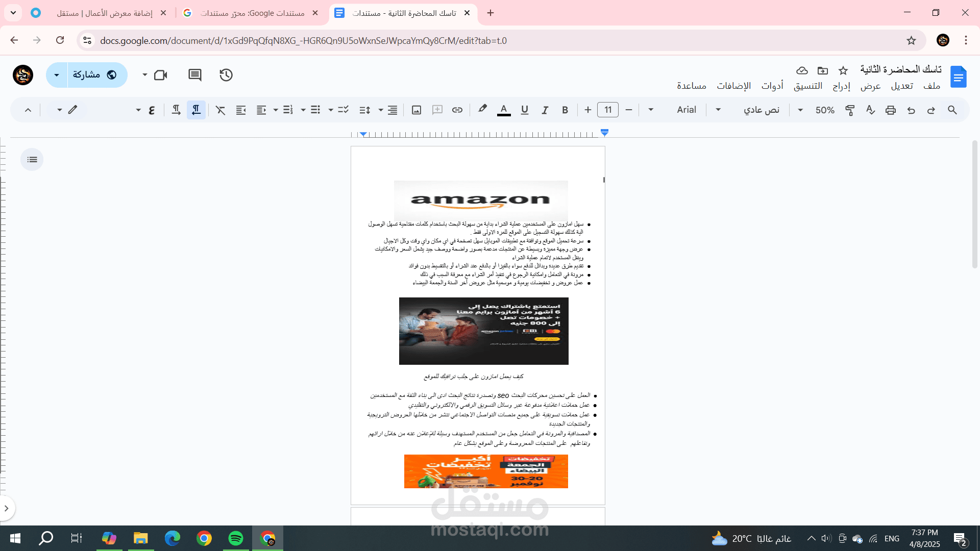Click the right align text icon
The width and height of the screenshot is (980, 551).
393,110
